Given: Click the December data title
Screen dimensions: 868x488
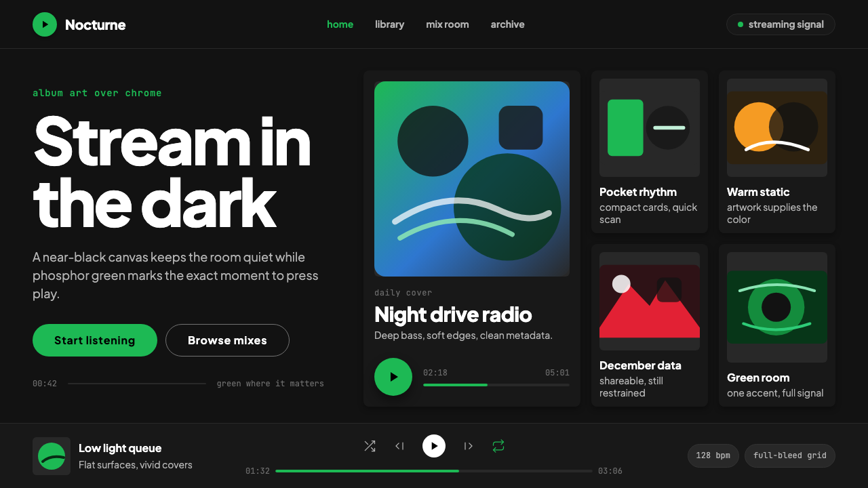Looking at the screenshot, I should 640,365.
